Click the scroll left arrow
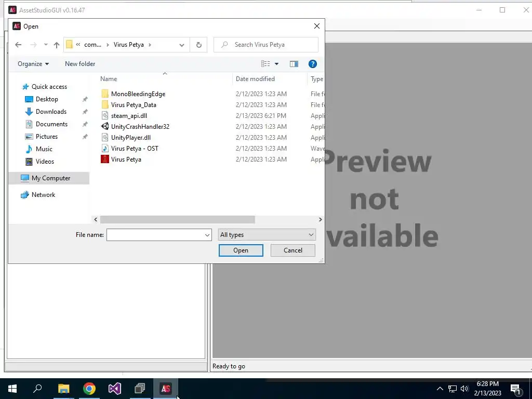 [x=96, y=220]
